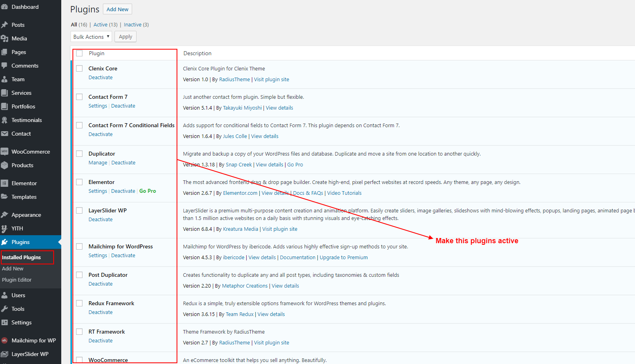Click the Services icon in sidebar

pos(4,93)
